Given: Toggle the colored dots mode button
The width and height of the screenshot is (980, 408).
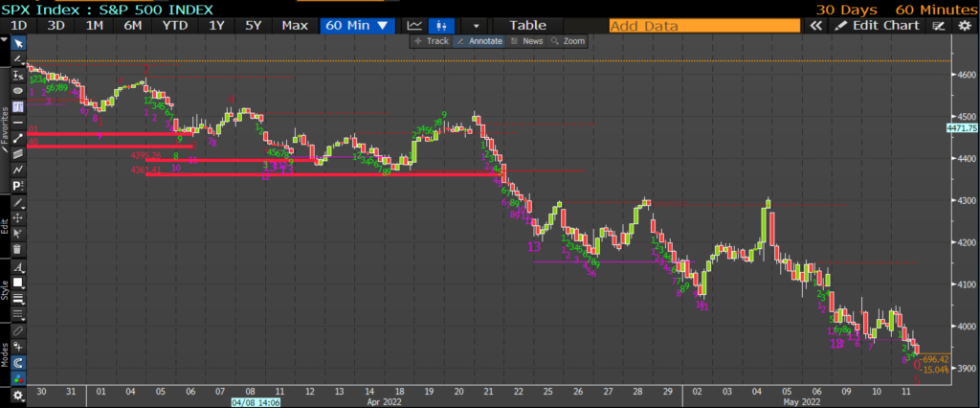Looking at the screenshot, I should (18, 378).
